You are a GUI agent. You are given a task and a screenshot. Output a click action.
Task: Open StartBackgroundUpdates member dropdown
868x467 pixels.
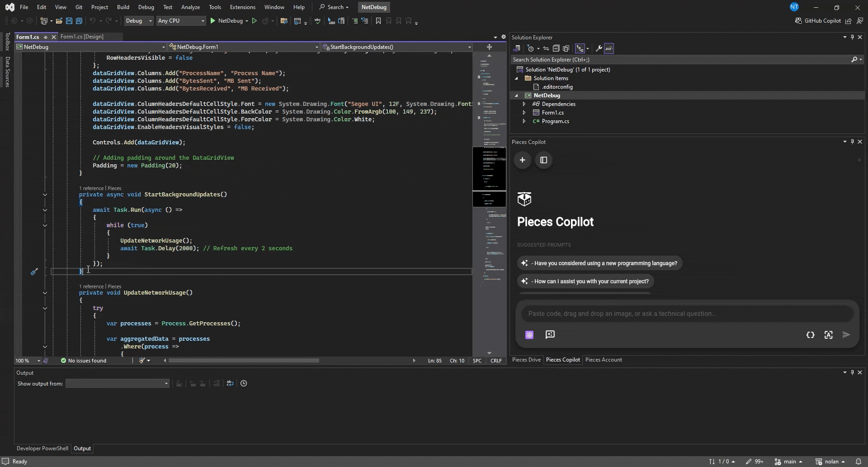coord(397,47)
